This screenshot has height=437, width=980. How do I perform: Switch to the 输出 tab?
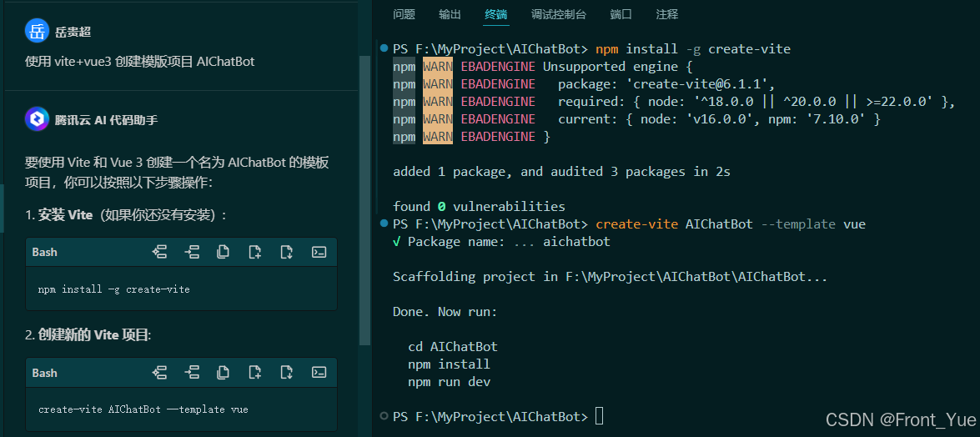pyautogui.click(x=450, y=14)
